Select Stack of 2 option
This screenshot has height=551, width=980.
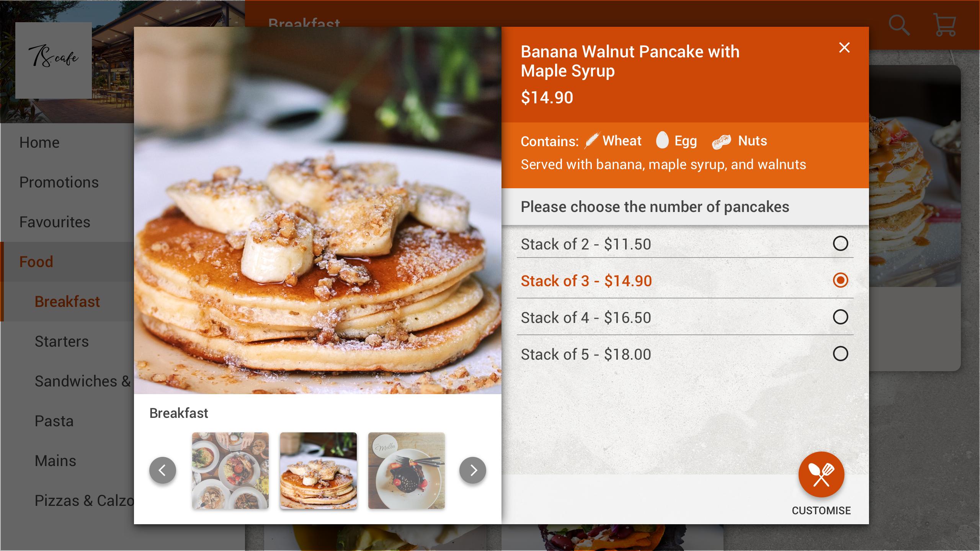tap(840, 244)
